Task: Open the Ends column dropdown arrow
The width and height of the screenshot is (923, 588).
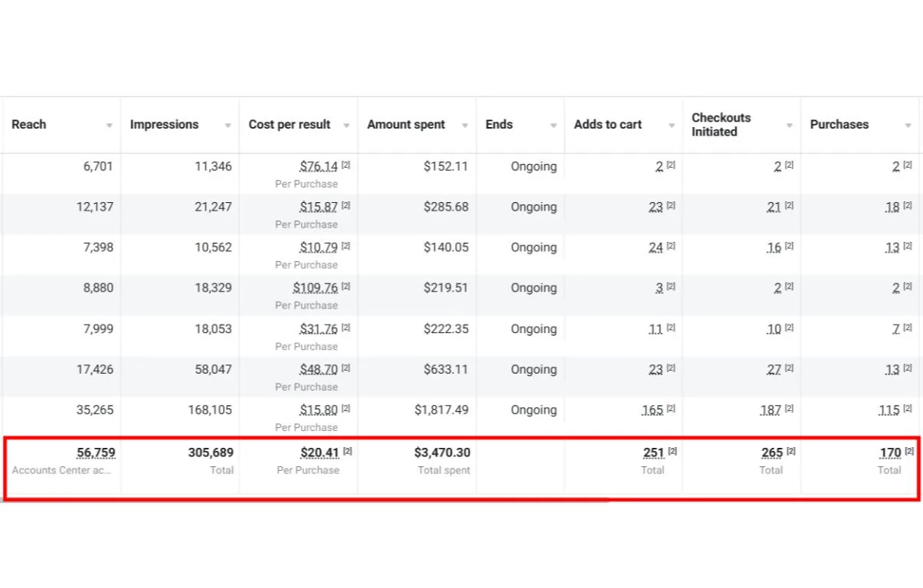Action: click(553, 126)
